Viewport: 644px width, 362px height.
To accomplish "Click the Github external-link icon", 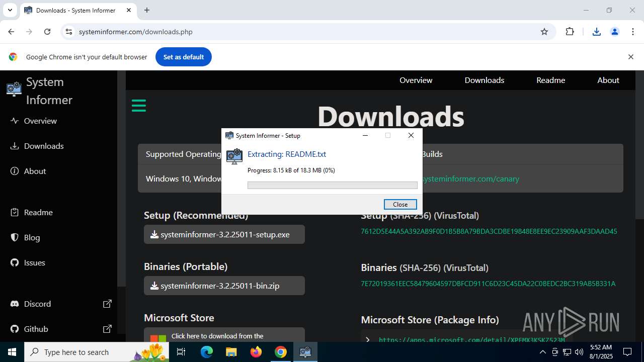I will (107, 329).
